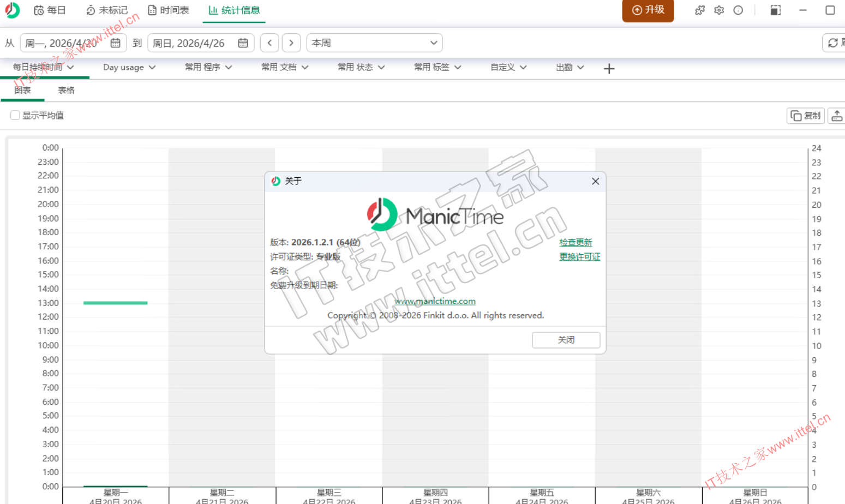
Task: Click the plugins puzzle icon
Action: point(700,10)
